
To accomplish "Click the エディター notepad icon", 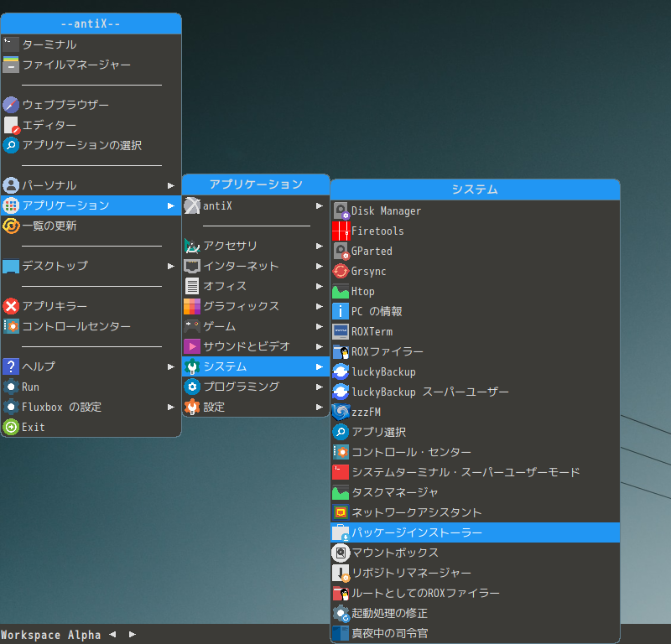I will coord(11,125).
